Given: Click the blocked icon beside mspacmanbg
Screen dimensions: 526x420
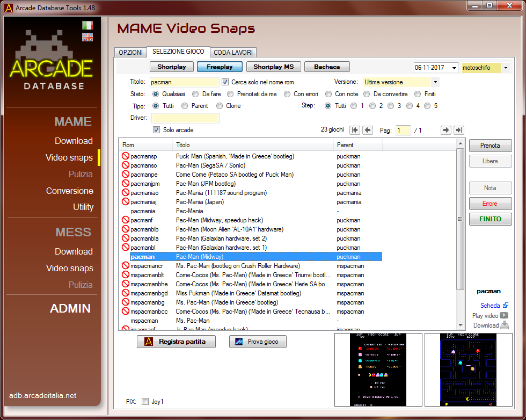Looking at the screenshot, I should tap(126, 302).
